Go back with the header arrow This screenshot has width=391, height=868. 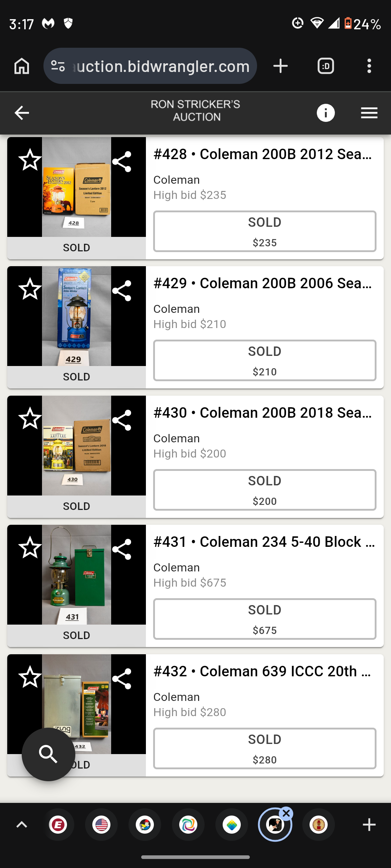pyautogui.click(x=22, y=113)
